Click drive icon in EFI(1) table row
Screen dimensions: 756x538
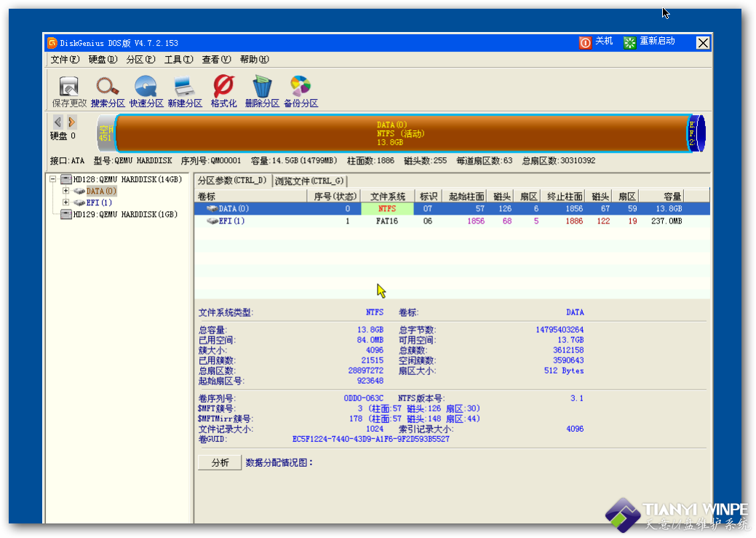coord(212,221)
